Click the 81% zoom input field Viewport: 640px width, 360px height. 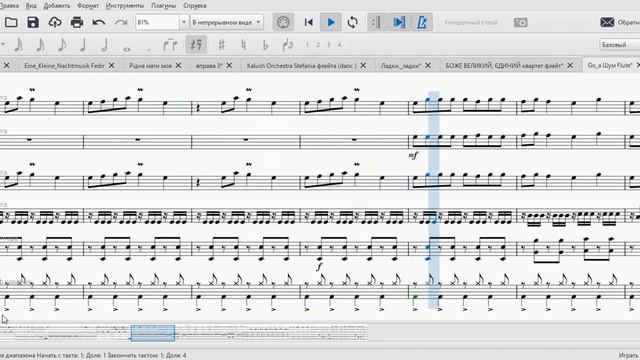click(x=158, y=22)
